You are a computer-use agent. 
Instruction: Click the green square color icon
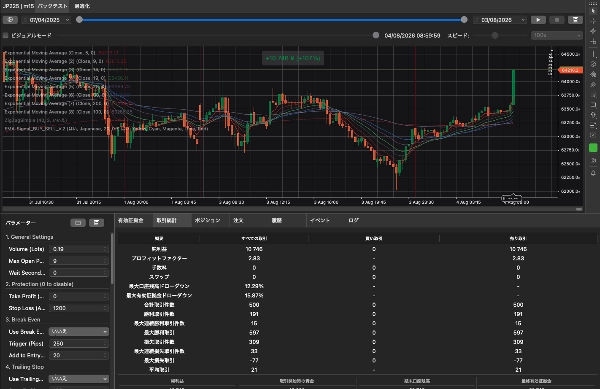pyautogui.click(x=593, y=148)
